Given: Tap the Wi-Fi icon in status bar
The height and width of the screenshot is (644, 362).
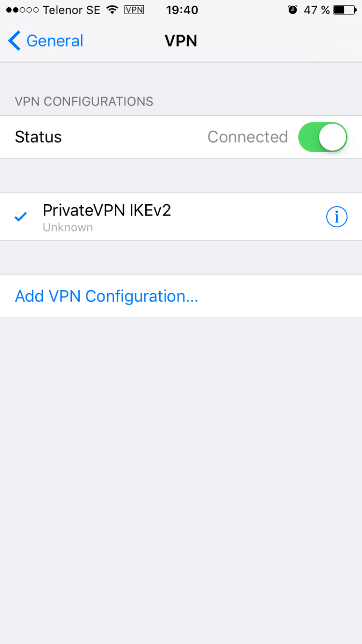Looking at the screenshot, I should click(x=112, y=10).
